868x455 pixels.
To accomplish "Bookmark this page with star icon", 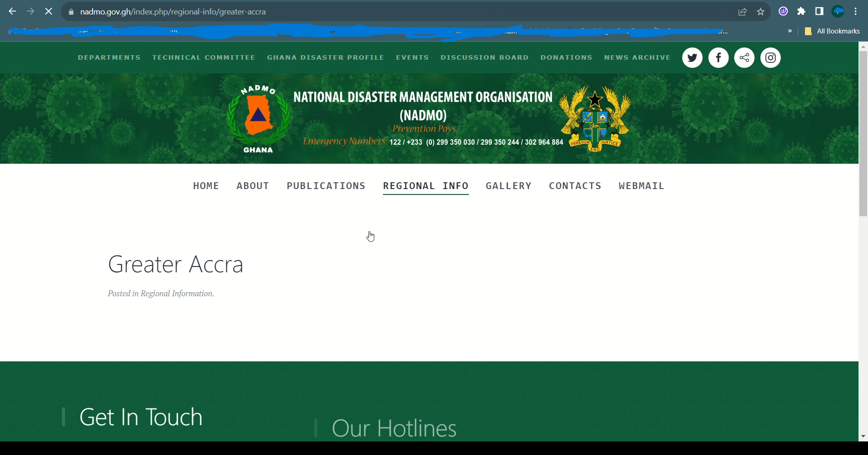I will tap(760, 12).
